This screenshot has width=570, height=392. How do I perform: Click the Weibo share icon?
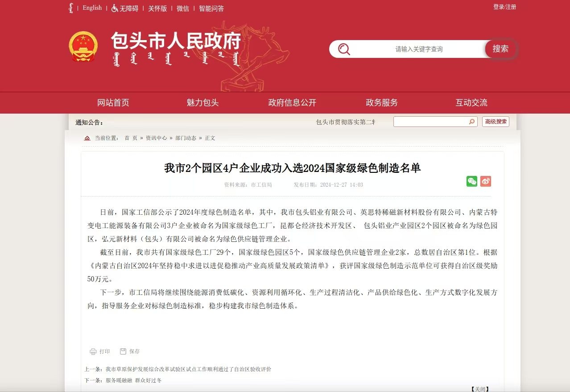(x=486, y=181)
